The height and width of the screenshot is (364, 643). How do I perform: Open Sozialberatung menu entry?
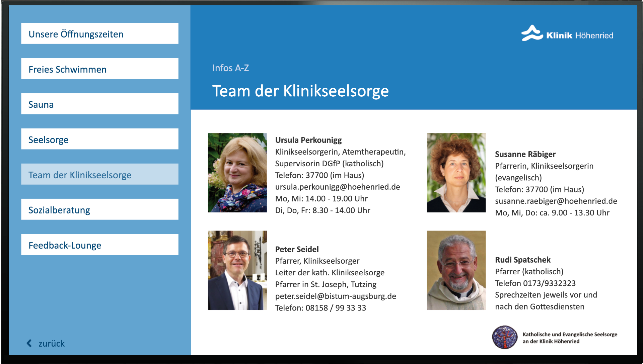click(100, 209)
